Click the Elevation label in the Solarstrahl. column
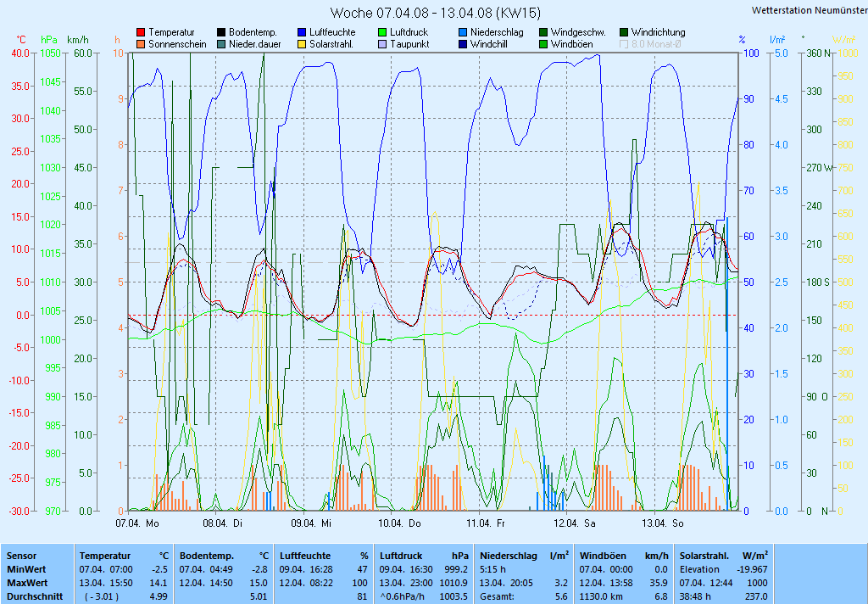 pos(699,569)
